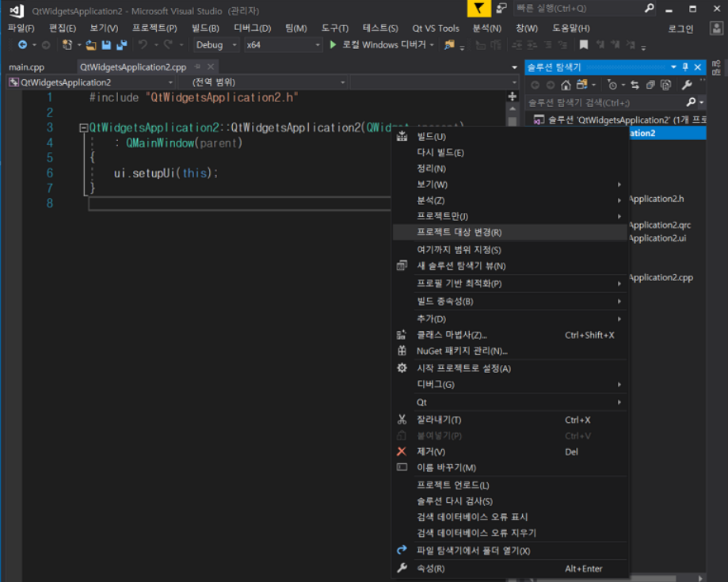Click the collapse all icon in Solution Explorer
The image size is (728, 582).
[x=650, y=85]
